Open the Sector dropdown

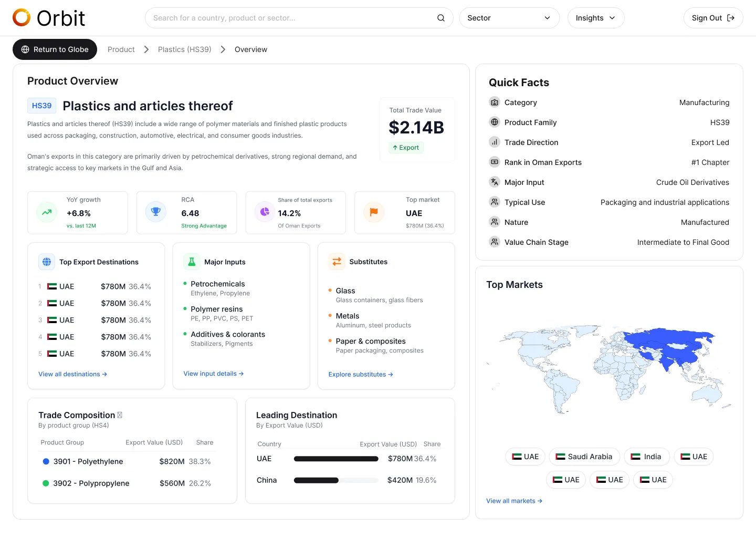click(509, 18)
